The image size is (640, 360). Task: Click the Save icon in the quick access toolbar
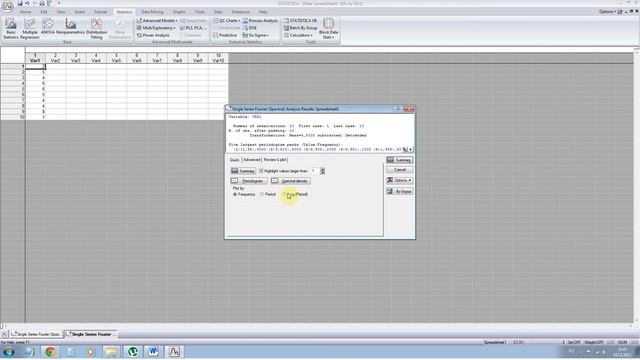[x=20, y=3]
